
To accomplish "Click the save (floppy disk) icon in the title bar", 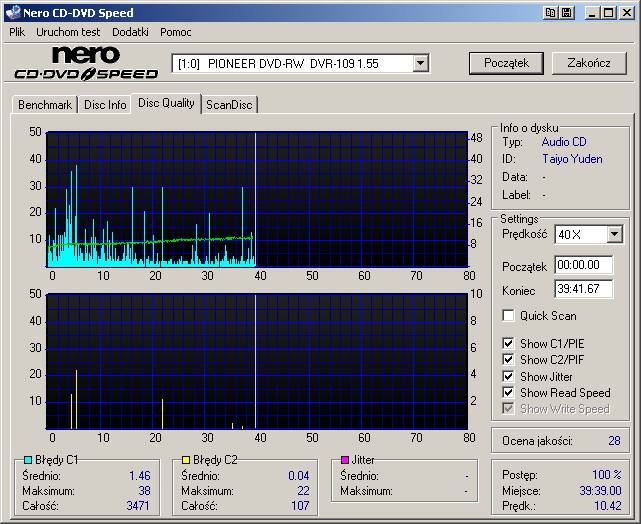I will (567, 13).
